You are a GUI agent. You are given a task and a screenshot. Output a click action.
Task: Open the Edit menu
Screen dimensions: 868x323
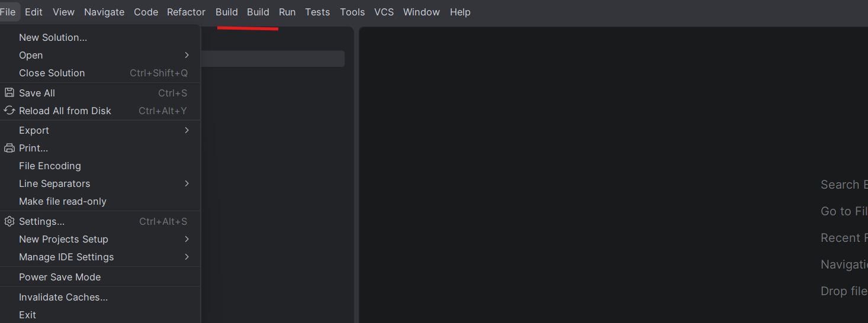(34, 12)
